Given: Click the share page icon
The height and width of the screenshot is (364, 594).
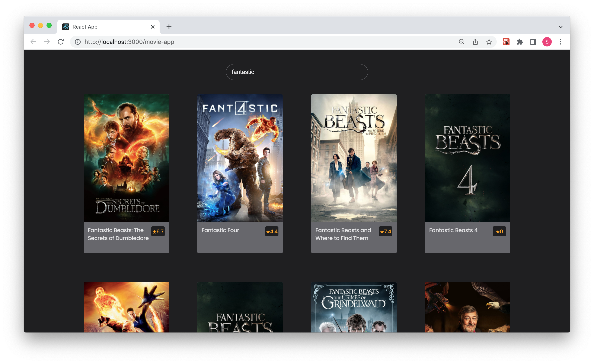Looking at the screenshot, I should 475,42.
